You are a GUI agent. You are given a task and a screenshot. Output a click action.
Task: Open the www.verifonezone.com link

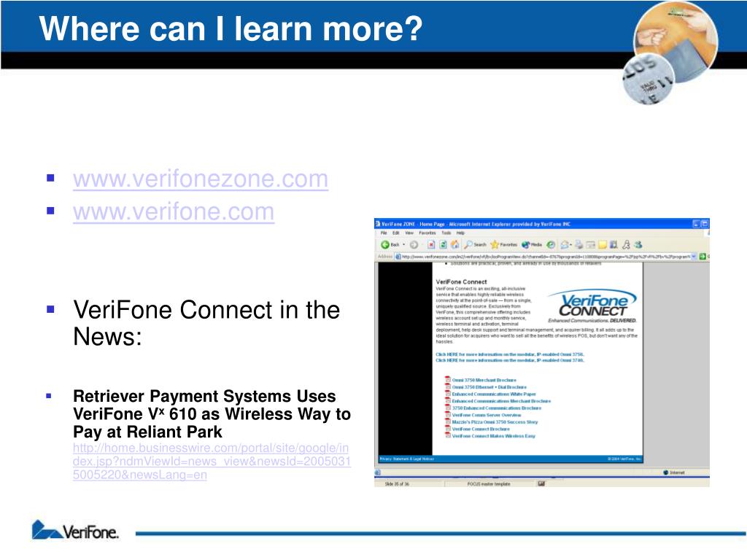(x=201, y=179)
